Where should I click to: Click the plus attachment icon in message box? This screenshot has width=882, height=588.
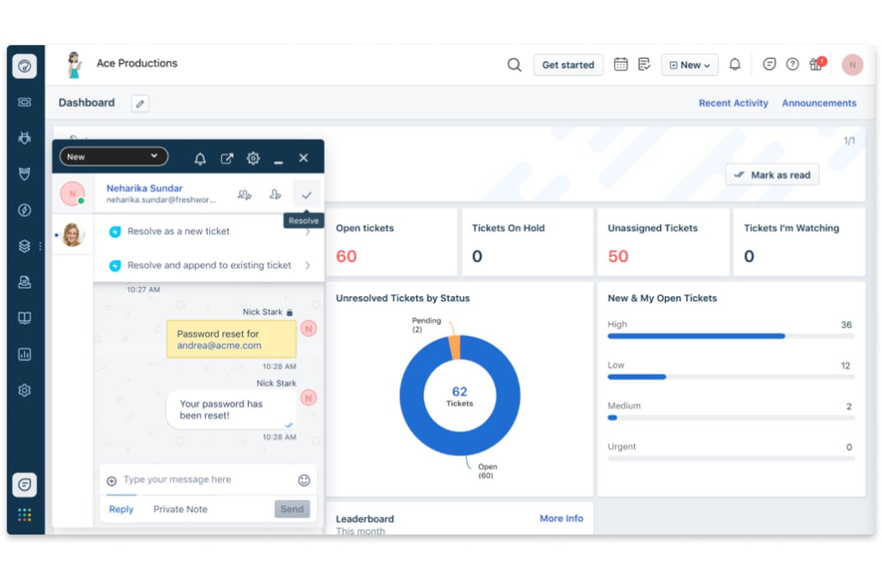click(x=111, y=481)
